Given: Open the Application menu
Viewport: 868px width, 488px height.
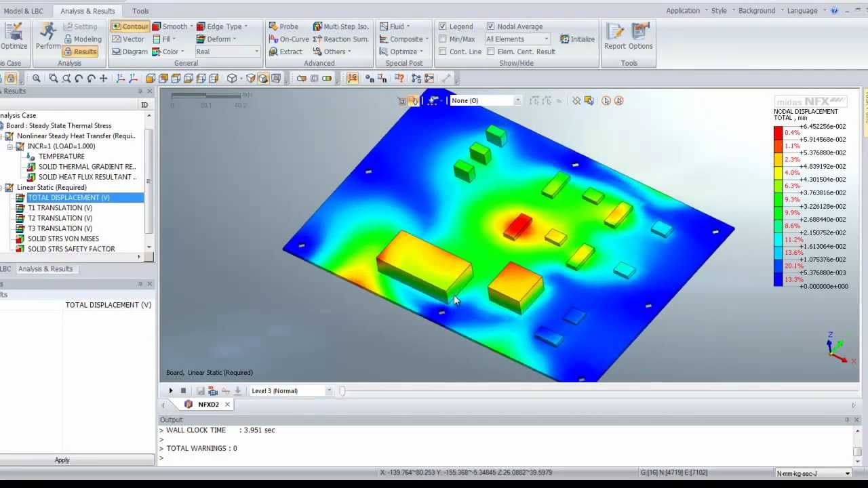Looking at the screenshot, I should (685, 10).
